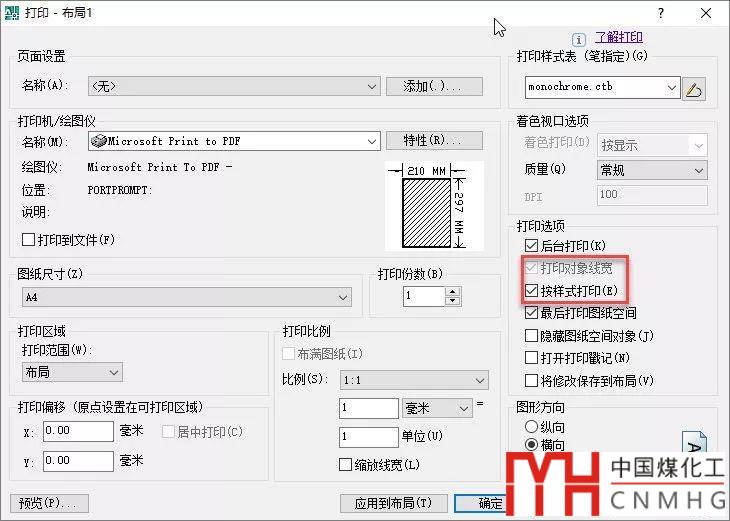Click the 打印份数 number field
730x521 pixels.
click(424, 296)
